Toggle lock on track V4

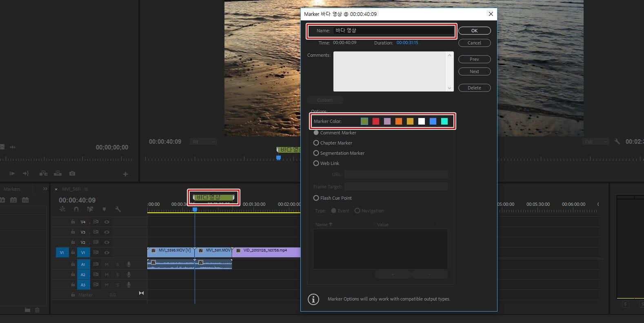tap(73, 222)
